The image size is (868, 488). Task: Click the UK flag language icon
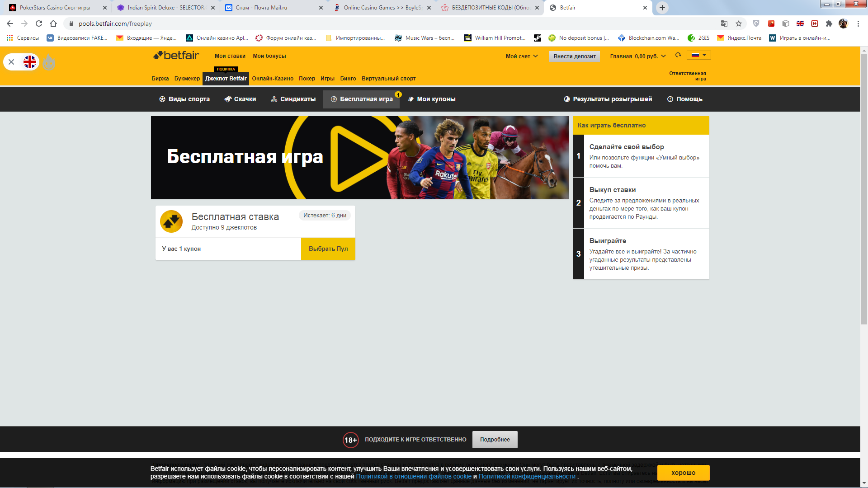point(30,62)
